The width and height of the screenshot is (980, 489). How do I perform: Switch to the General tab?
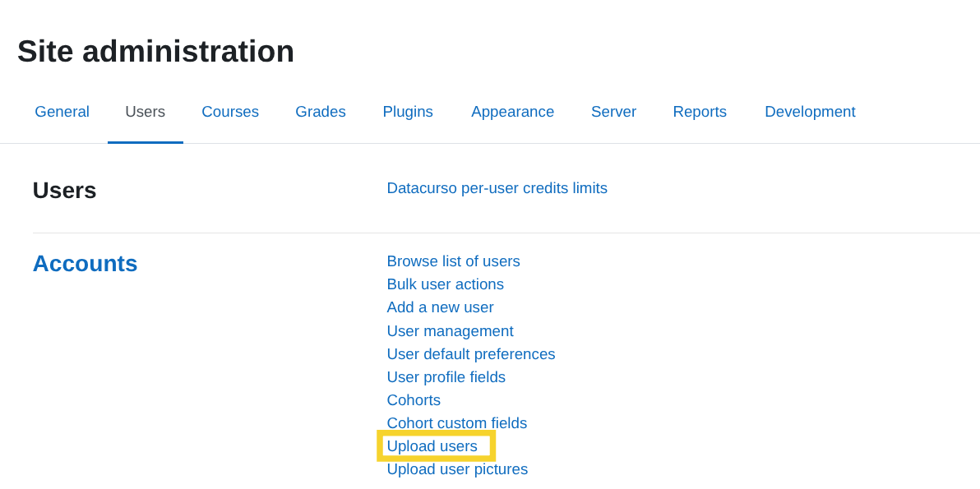pos(62,112)
